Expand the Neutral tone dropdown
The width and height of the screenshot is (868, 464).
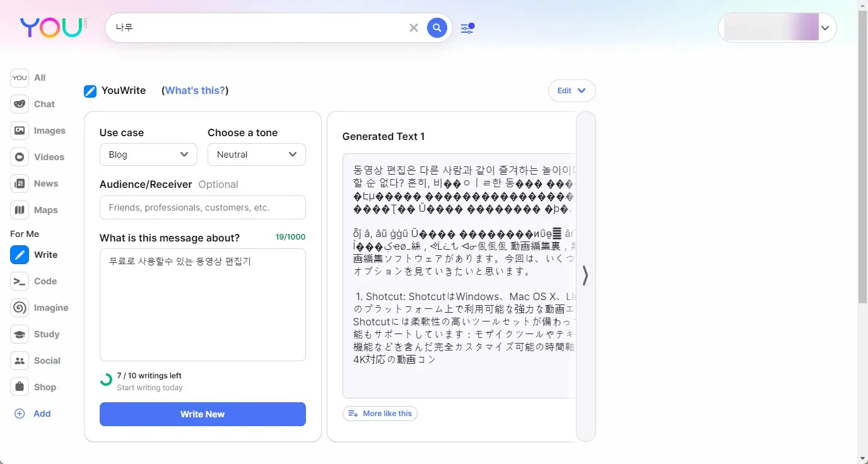pos(257,154)
